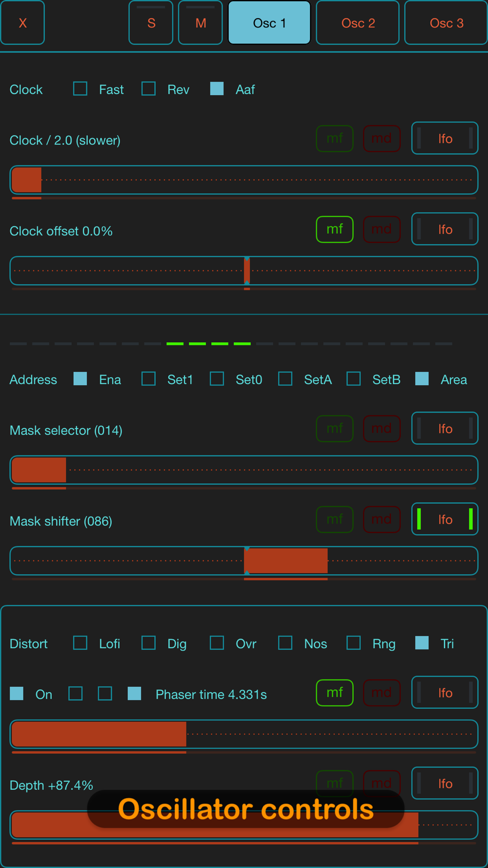Toggle mf button for Mask selector
The height and width of the screenshot is (868, 488).
pos(335,429)
